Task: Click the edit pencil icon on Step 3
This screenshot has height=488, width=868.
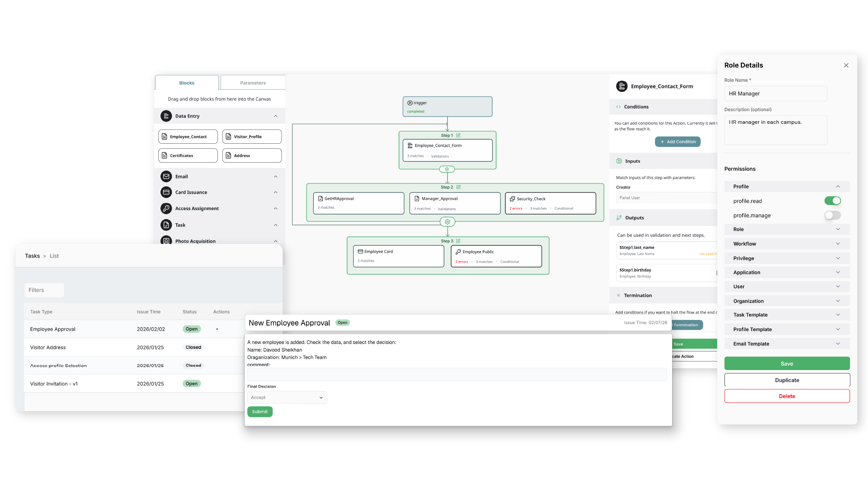Action: [458, 241]
